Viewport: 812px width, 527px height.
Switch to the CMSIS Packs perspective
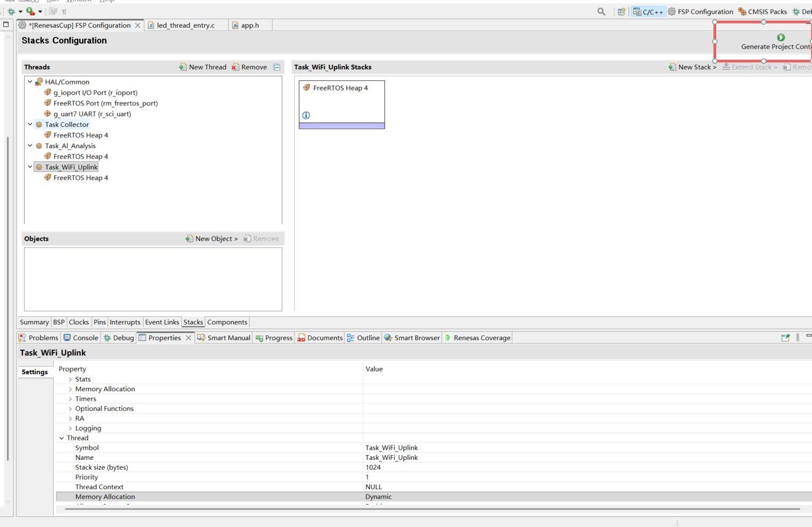point(762,12)
